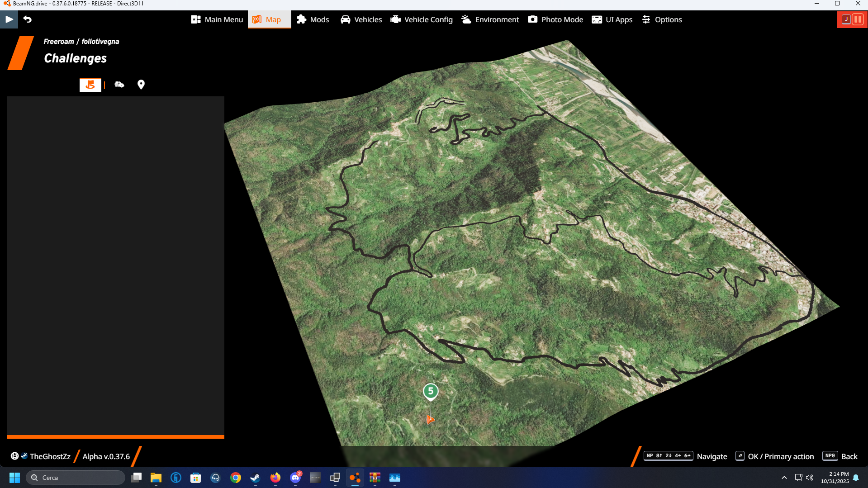The height and width of the screenshot is (488, 868).
Task: Click the TheGhostZz username link
Action: tap(50, 456)
